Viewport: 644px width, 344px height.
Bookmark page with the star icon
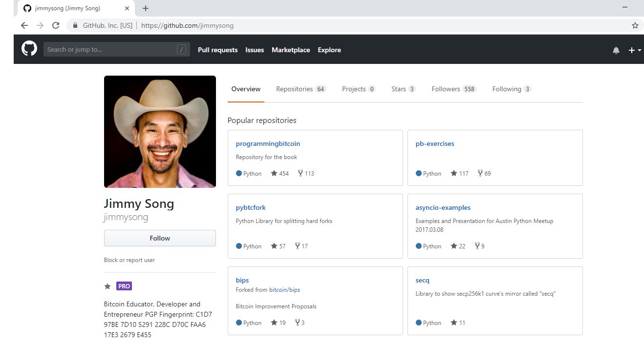pos(635,25)
